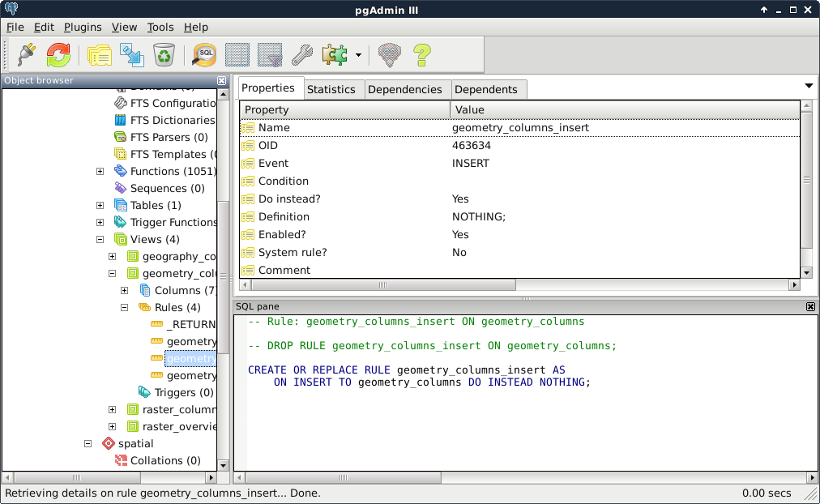Expand the Tables (1) tree node

click(x=100, y=205)
